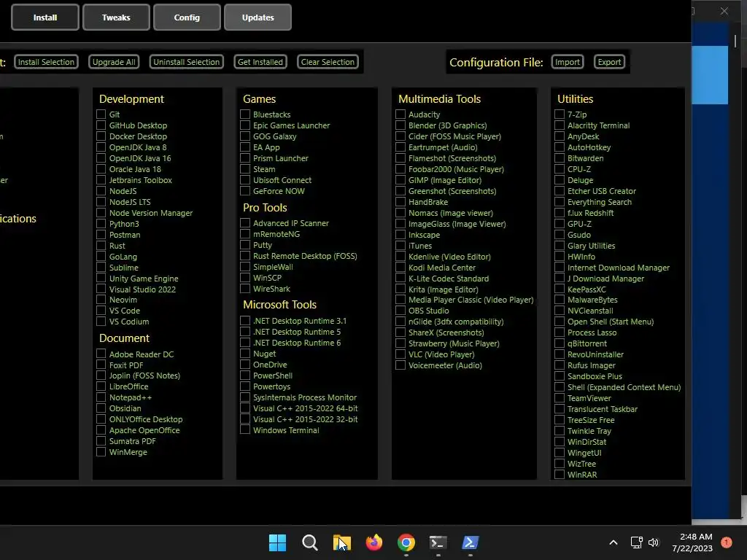Open taskbar Search icon

click(309, 542)
